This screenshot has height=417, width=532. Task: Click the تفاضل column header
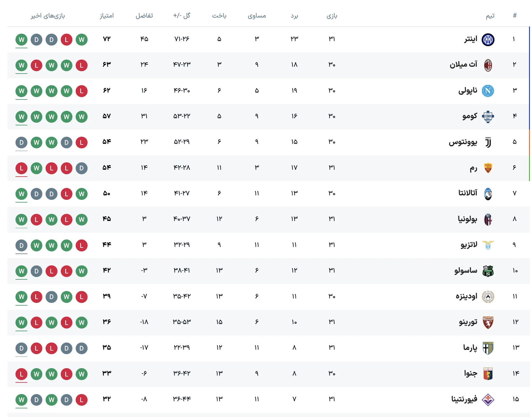[144, 16]
